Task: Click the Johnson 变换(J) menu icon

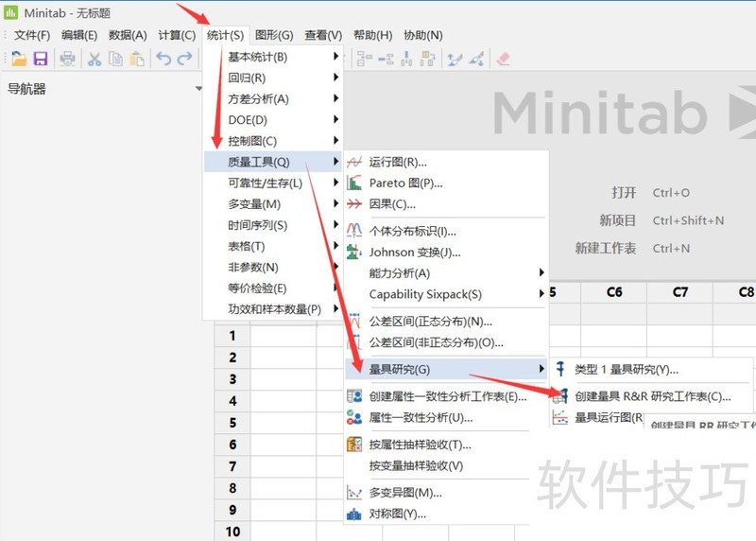Action: [x=354, y=252]
